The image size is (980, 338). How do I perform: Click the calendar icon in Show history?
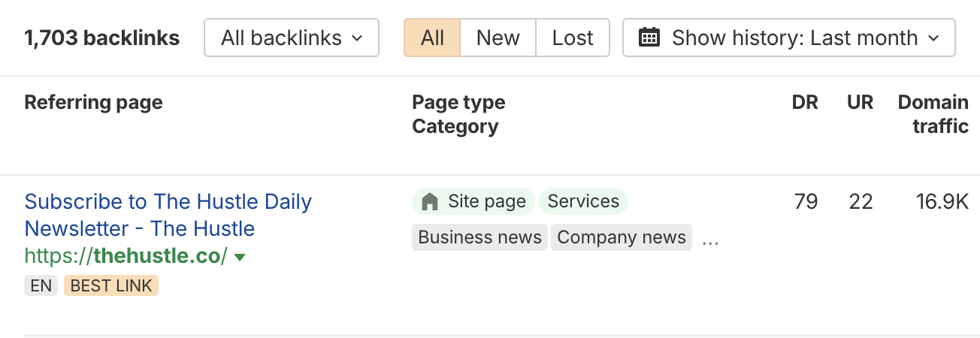click(x=649, y=38)
